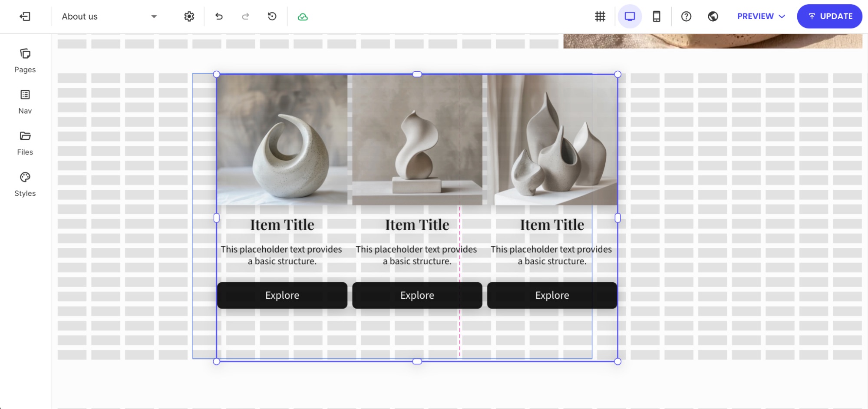Select the image of three pointed vases
Viewport: 868px width, 409px height.
click(x=552, y=140)
